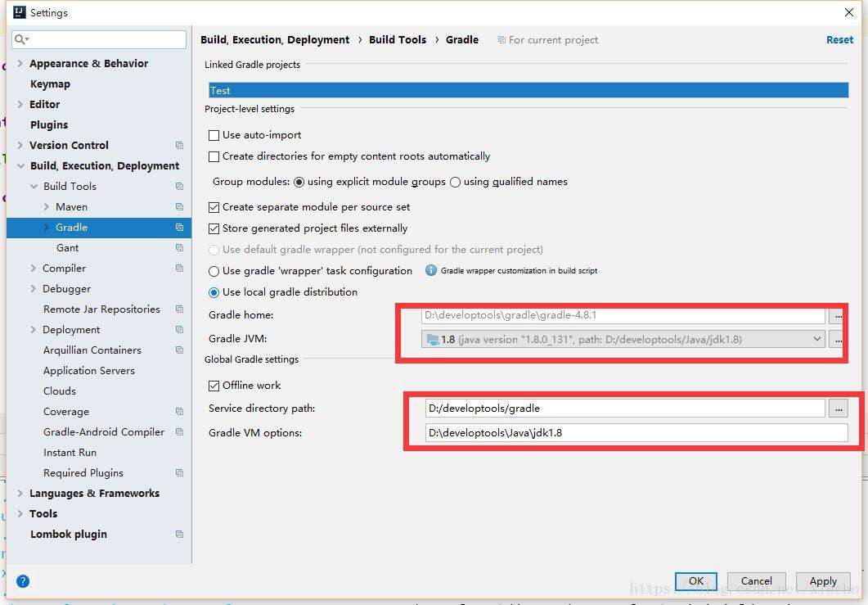Image resolution: width=868 pixels, height=605 pixels.
Task: Click the Reset link
Action: [x=839, y=40]
